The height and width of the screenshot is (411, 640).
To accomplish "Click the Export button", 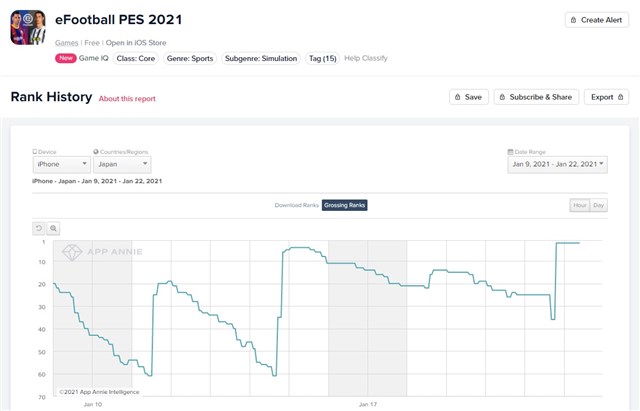I will click(x=606, y=97).
